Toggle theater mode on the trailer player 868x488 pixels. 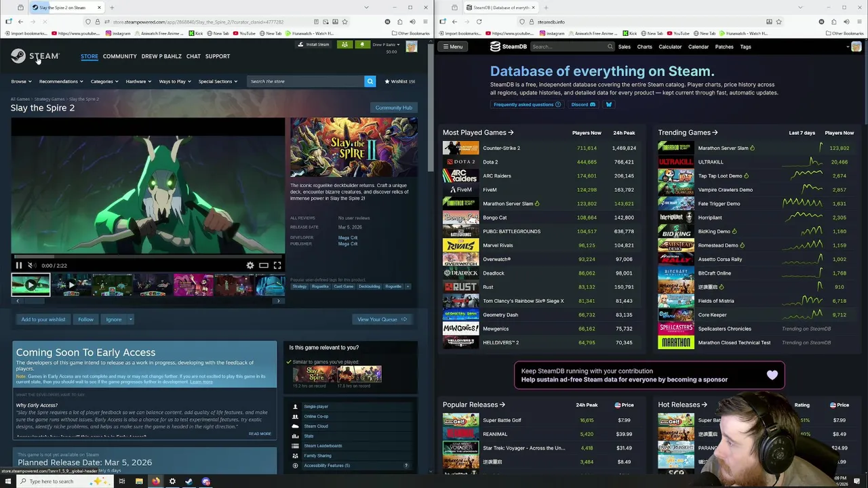(264, 266)
